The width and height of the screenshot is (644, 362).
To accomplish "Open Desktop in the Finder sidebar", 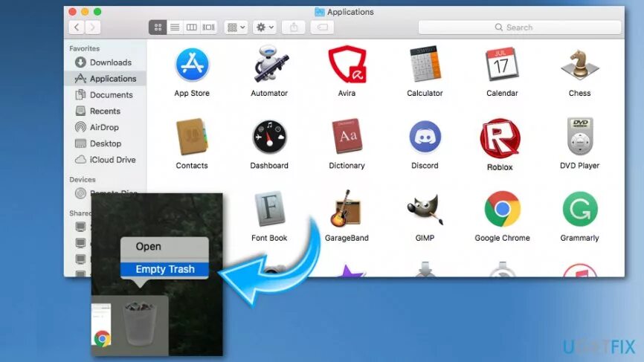I will (105, 143).
